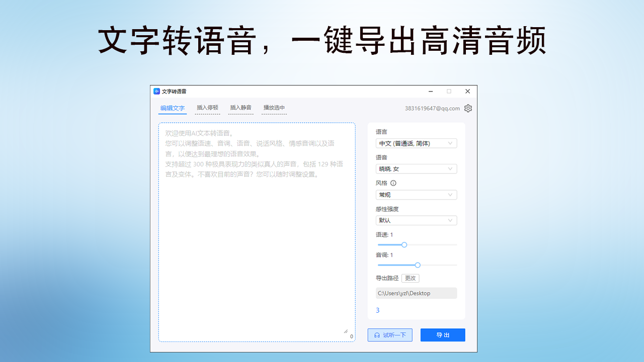Open the 语言 language dropdown

tap(416, 143)
